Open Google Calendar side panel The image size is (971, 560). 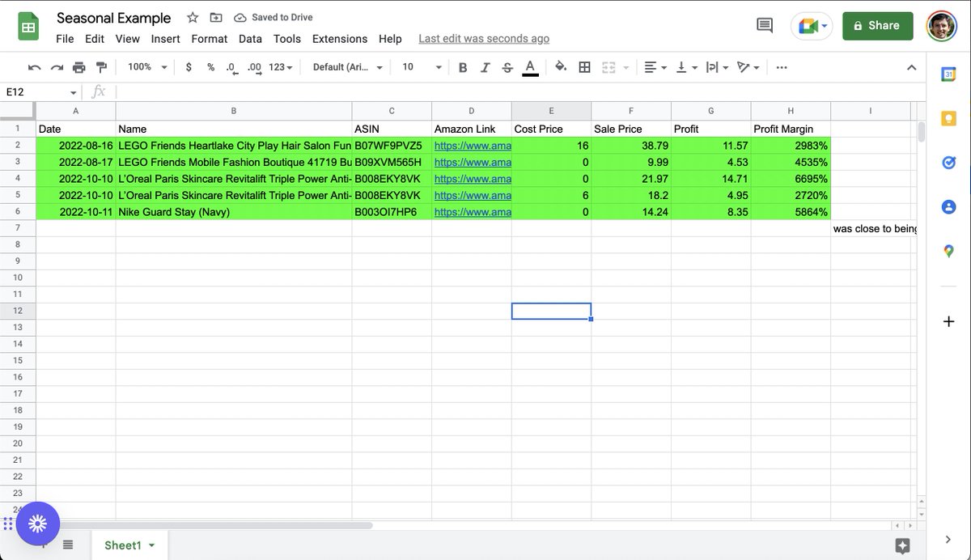[948, 74]
